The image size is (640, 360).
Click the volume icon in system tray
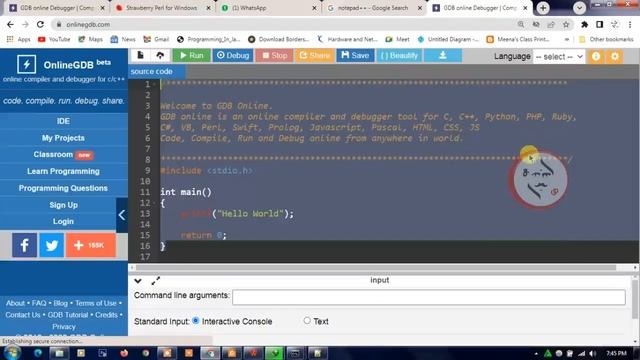point(592,353)
